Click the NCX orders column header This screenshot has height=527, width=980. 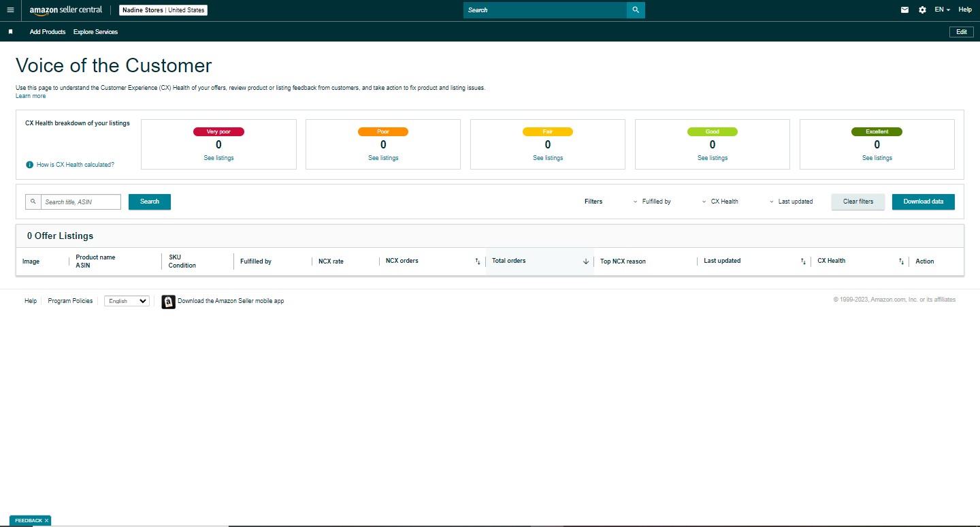point(402,261)
